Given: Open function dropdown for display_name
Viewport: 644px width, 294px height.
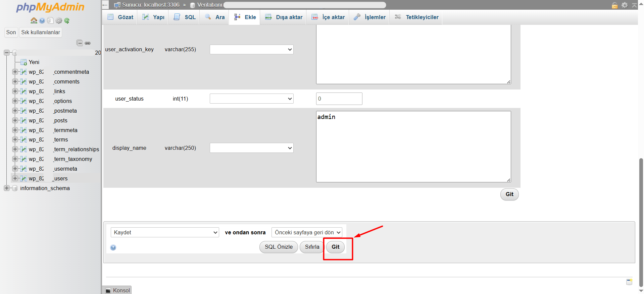Looking at the screenshot, I should pyautogui.click(x=251, y=148).
